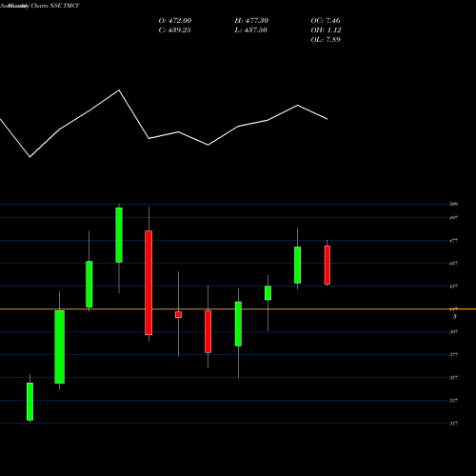
Task: Select the open value 'O: 472.00'
Action: coord(175,21)
